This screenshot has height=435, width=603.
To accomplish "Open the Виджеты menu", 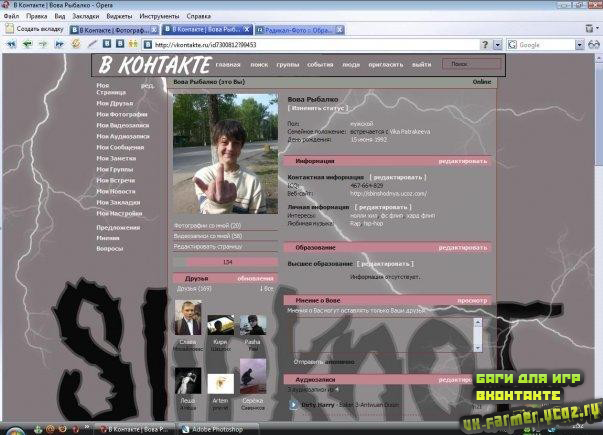I will [x=119, y=16].
